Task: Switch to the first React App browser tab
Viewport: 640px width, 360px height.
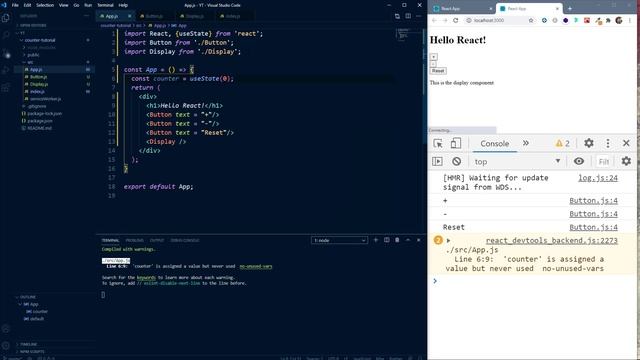Action: point(461,9)
